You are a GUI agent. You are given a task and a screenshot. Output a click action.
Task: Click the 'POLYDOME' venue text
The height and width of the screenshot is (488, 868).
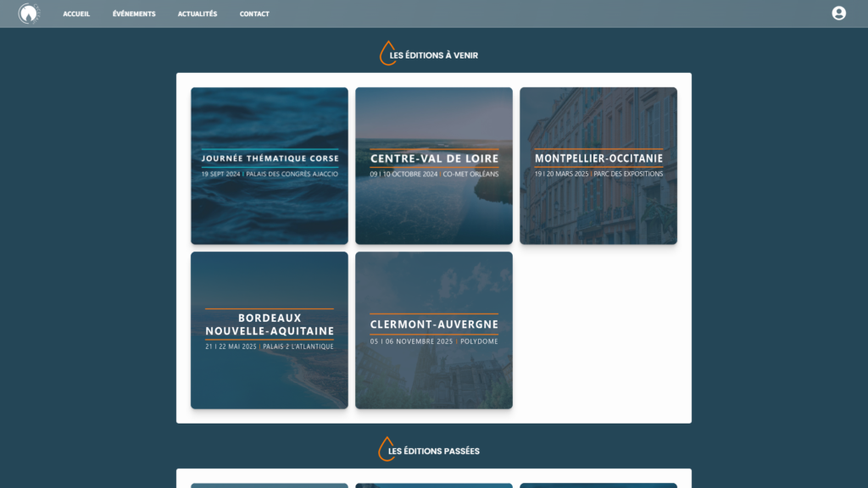(480, 341)
